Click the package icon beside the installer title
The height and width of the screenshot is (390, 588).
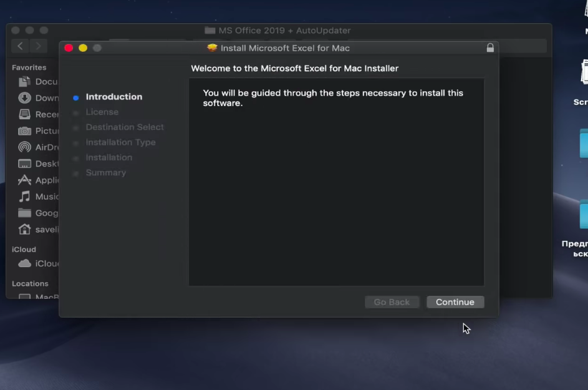[212, 47]
